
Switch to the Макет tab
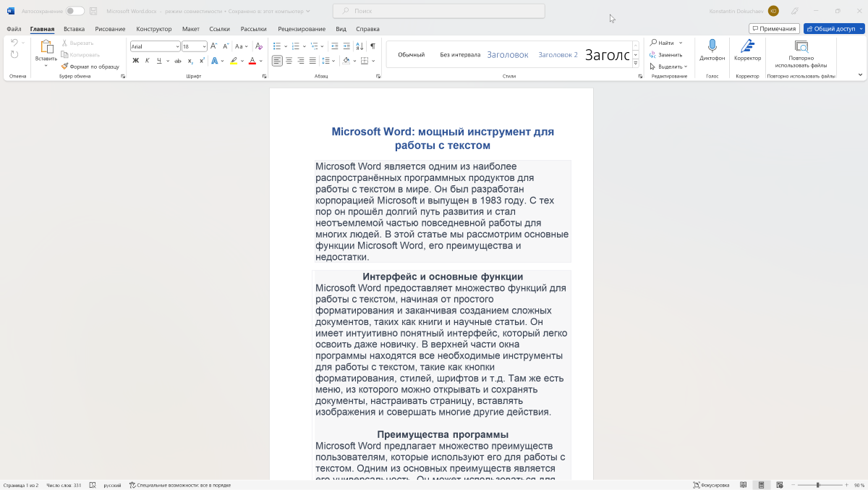point(191,29)
